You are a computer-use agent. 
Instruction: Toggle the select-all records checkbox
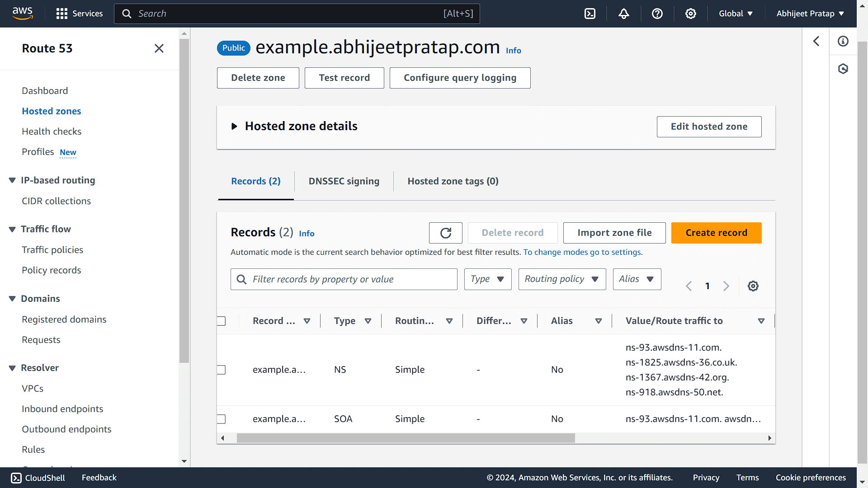[222, 321]
